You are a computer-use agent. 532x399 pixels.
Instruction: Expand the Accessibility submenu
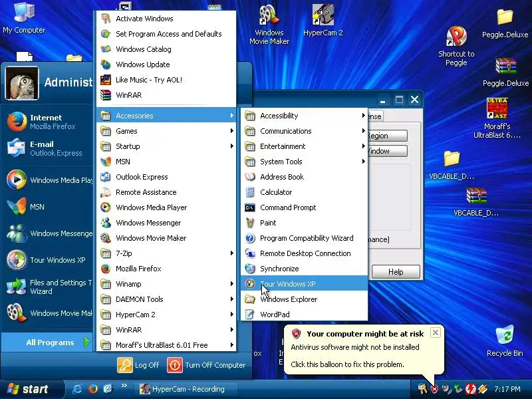[304, 116]
